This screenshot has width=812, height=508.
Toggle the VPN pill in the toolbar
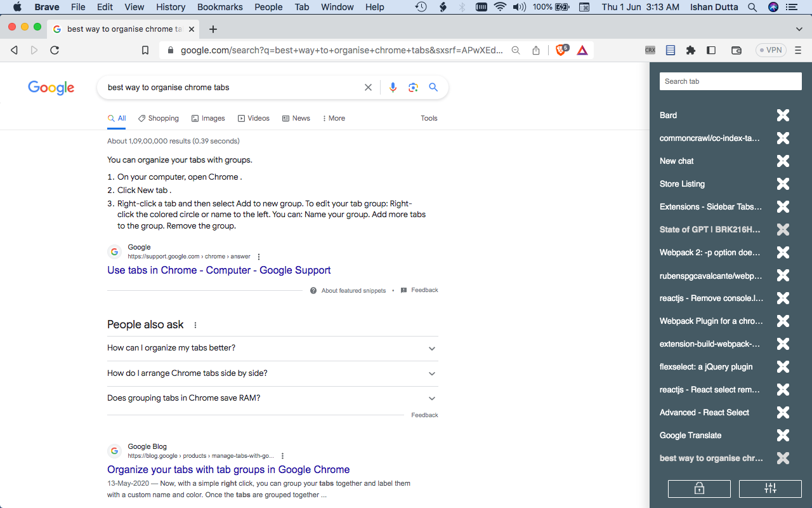click(x=770, y=49)
